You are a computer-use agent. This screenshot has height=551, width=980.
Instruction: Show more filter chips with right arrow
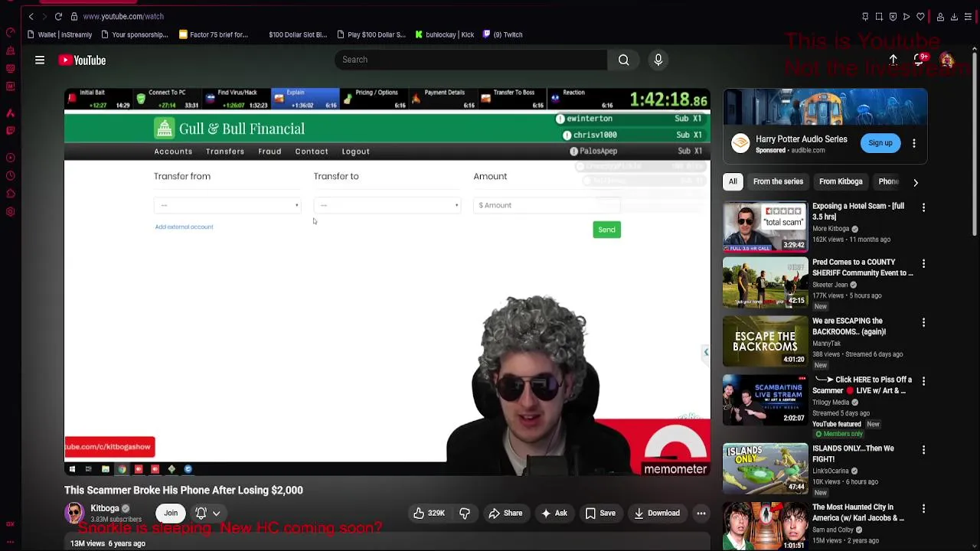[x=915, y=182]
